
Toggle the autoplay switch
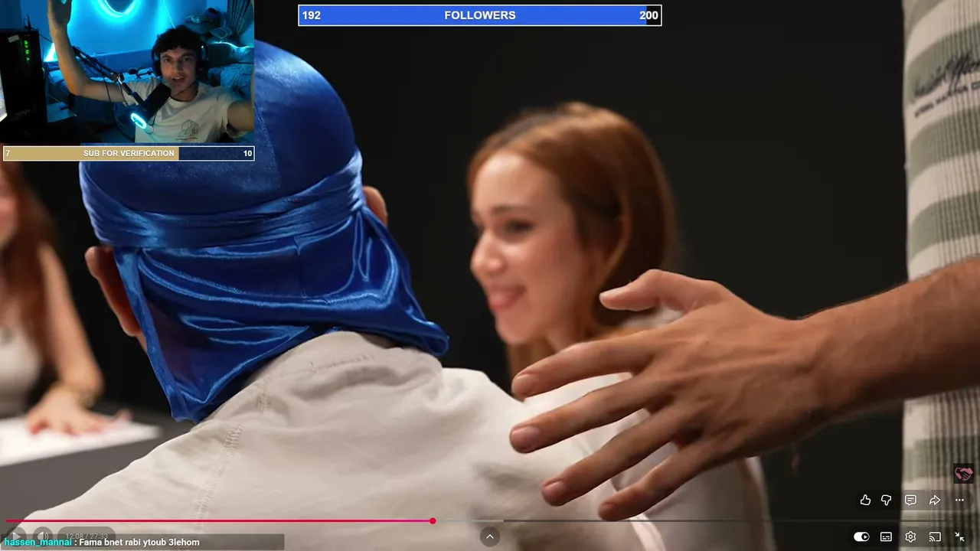(x=861, y=537)
